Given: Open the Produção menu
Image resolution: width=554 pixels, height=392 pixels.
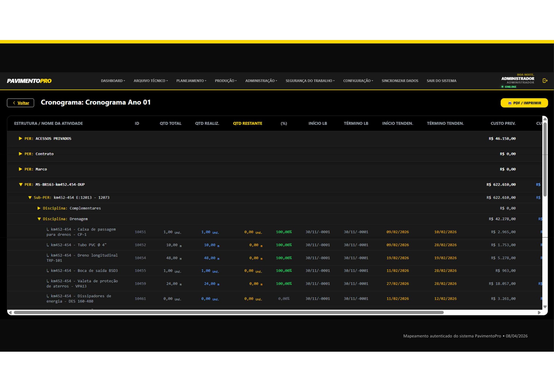Looking at the screenshot, I should [x=226, y=81].
